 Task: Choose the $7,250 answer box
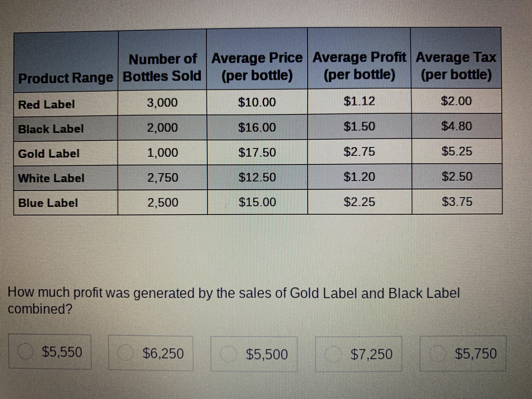coord(359,354)
